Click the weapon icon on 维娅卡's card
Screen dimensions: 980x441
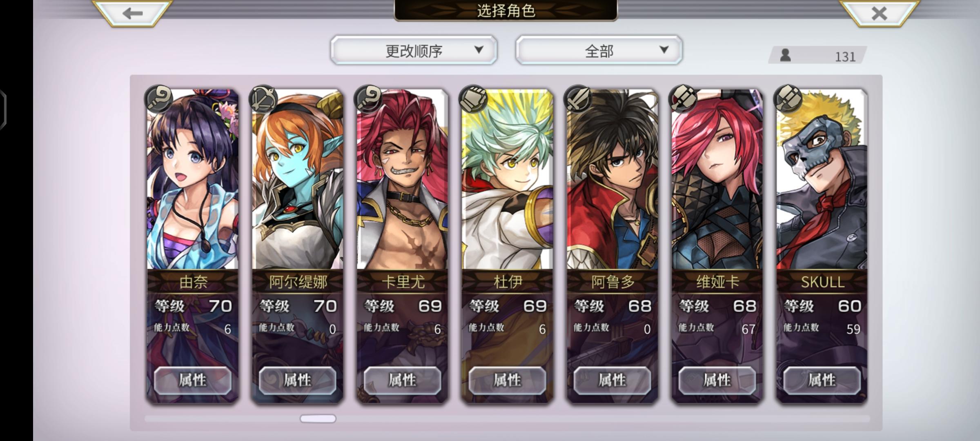683,99
